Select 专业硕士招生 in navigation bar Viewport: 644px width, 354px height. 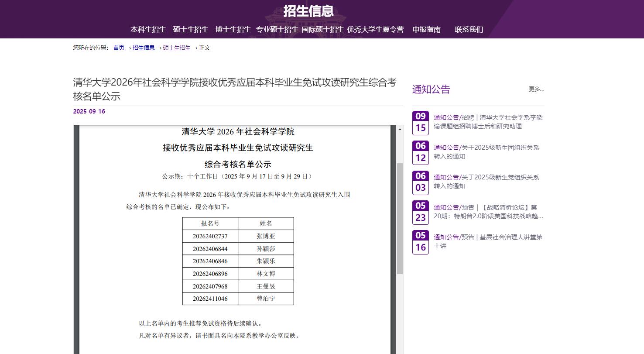tap(277, 30)
